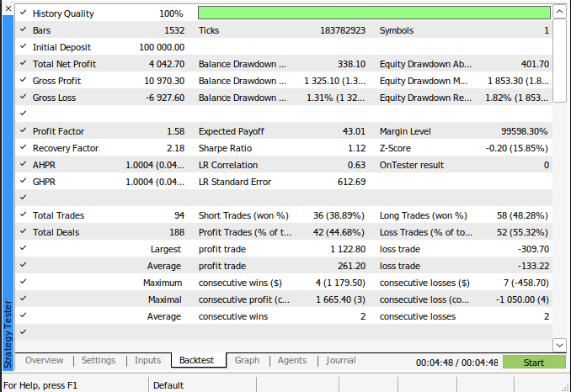Select the Profit Trades value 42 (44.68%)

click(339, 232)
